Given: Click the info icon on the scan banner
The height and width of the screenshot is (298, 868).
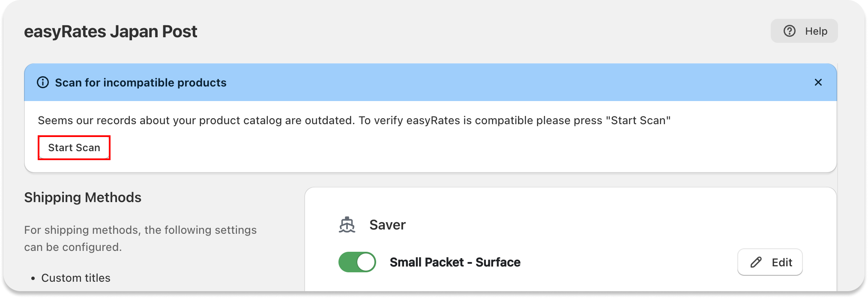Looking at the screenshot, I should pyautogui.click(x=43, y=82).
